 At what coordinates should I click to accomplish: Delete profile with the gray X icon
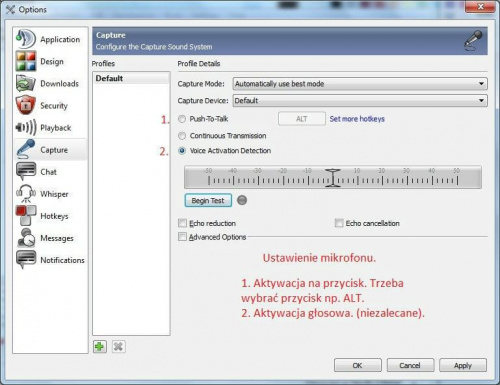click(x=118, y=347)
